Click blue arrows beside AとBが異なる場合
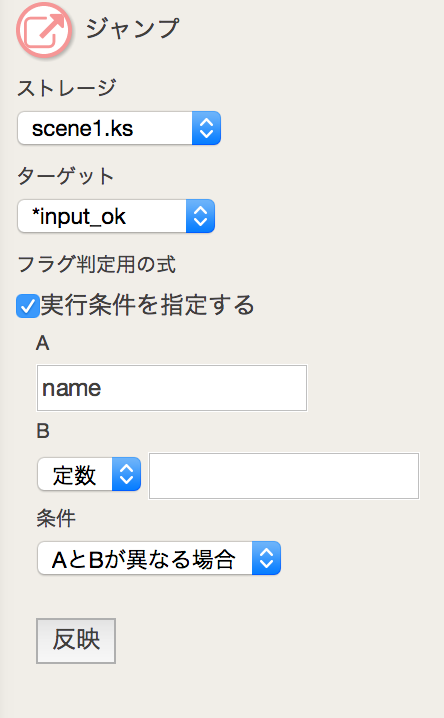The height and width of the screenshot is (718, 444). point(266,558)
